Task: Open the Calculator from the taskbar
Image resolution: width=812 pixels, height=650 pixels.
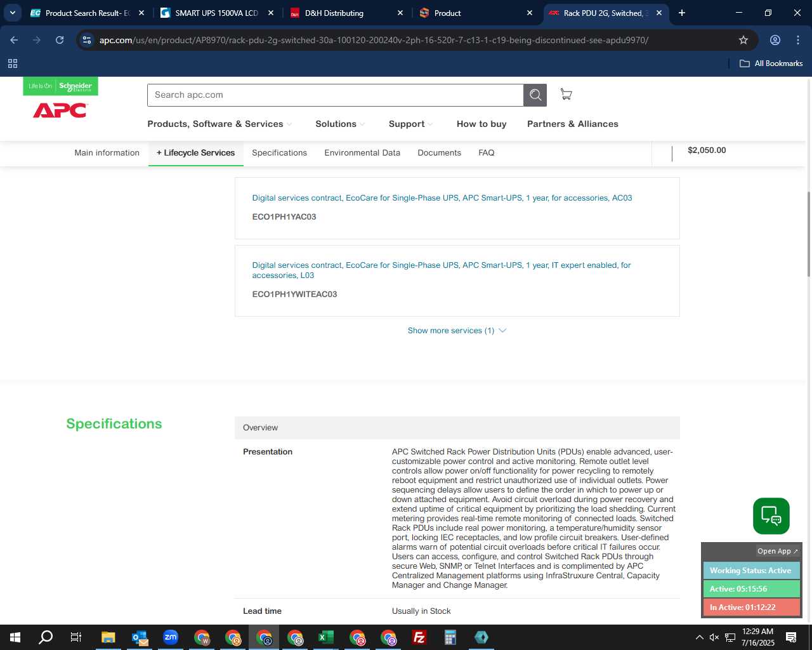Action: point(450,637)
